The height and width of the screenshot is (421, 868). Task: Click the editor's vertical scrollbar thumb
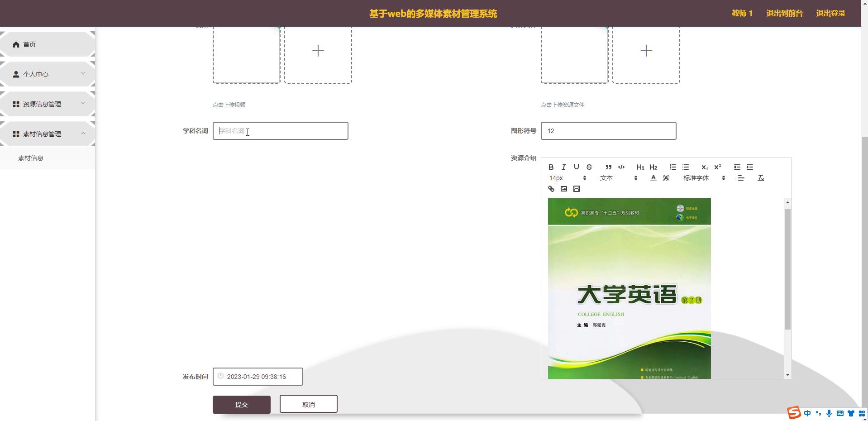787,269
